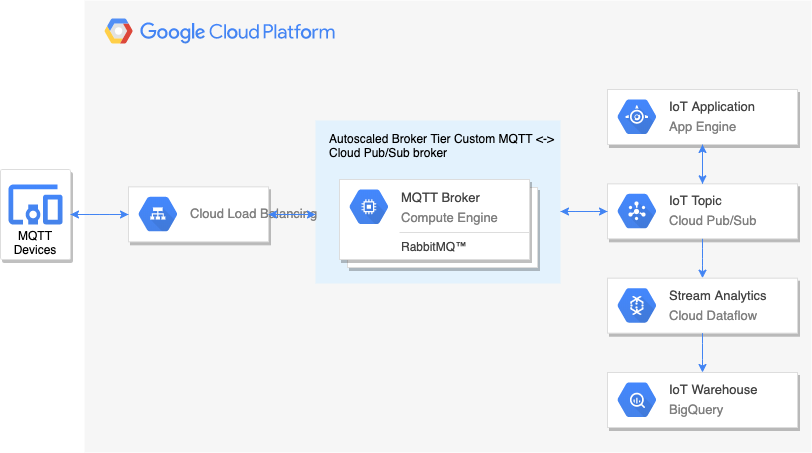Viewport: 812px width, 453px height.
Task: Select the Compute Engine chip icon
Action: pyautogui.click(x=369, y=207)
